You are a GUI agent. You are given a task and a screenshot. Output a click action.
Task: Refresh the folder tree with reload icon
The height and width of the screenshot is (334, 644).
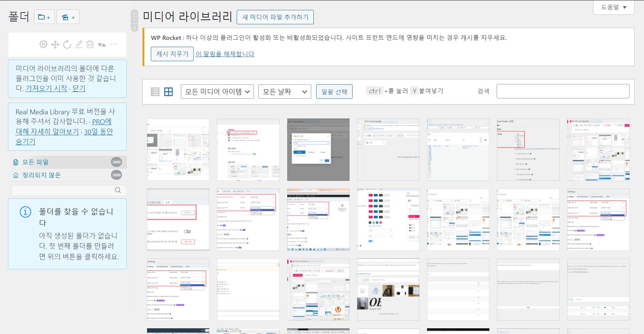[x=67, y=44]
